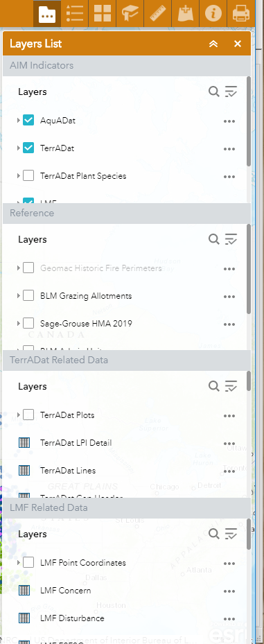Image resolution: width=264 pixels, height=644 pixels.
Task: Search layers in AIM Indicators section
Action: [x=214, y=92]
